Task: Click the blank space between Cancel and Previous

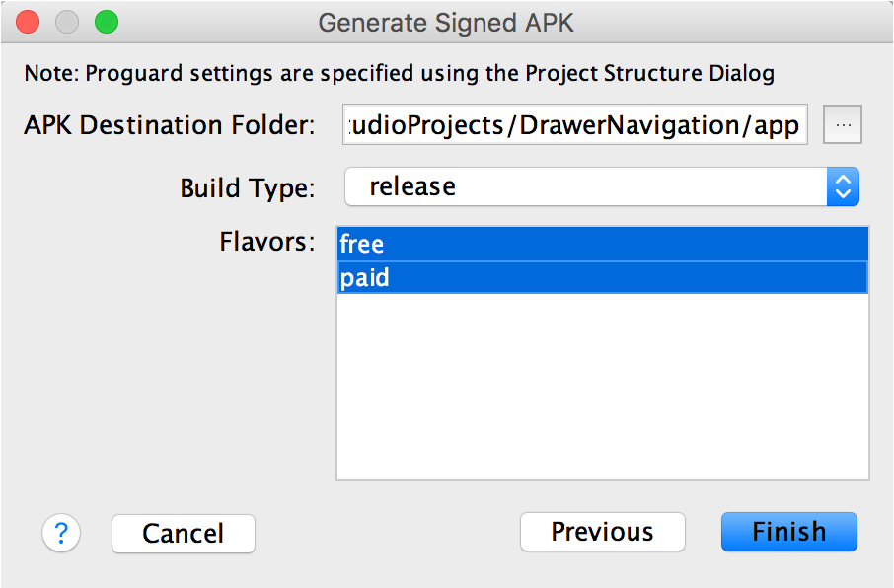Action: (387, 534)
